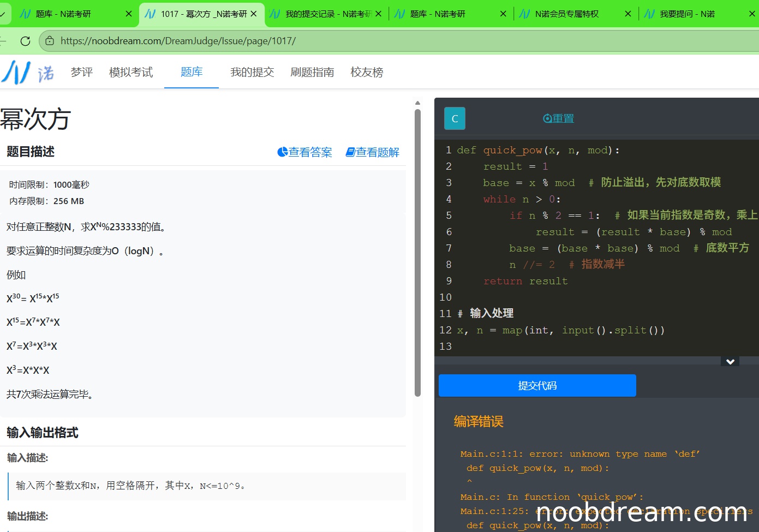Go to 我的提交 in the navigation
This screenshot has width=759, height=532.
tap(252, 72)
